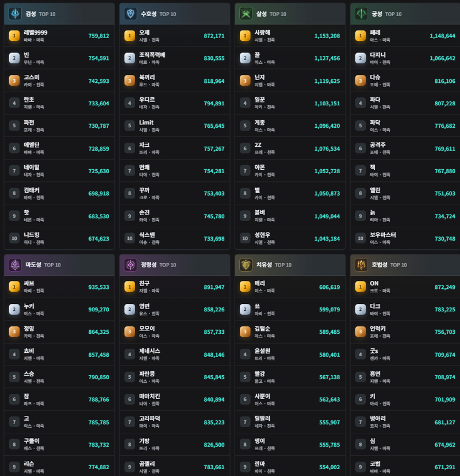
Task: Click the gold rank 1 badge beside 레벨9999
Action: click(14, 36)
